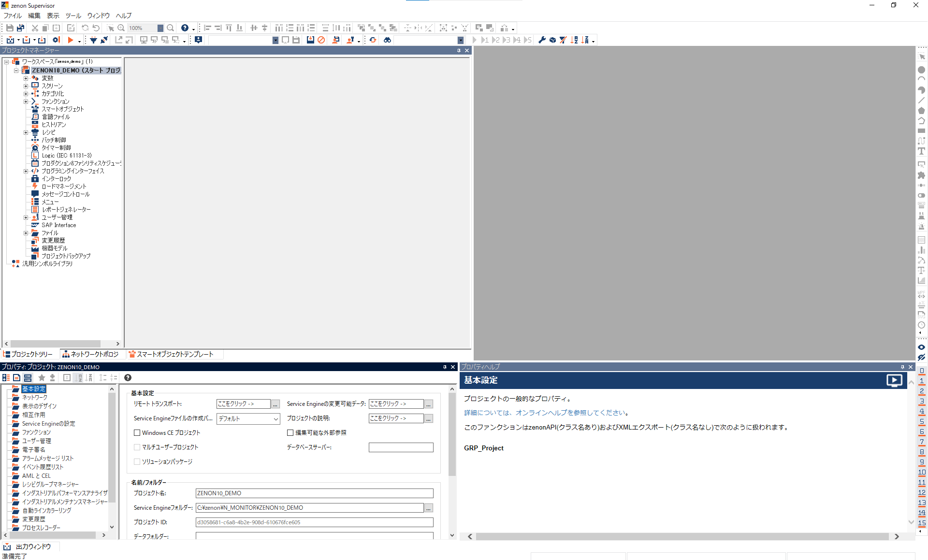Screen dimensions: 928x560
Task: Click the orange prohibited circle icon
Action: 321,40
